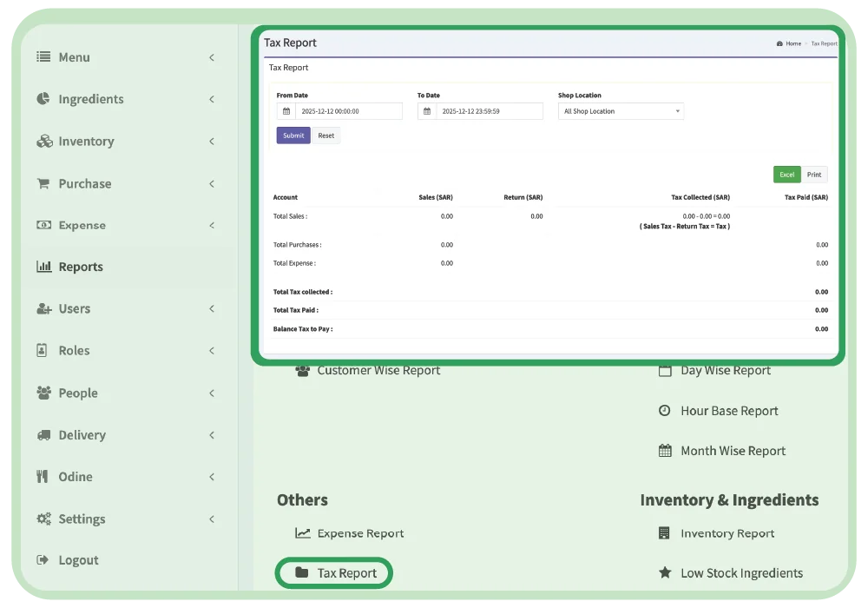
Task: Open the Settings gear icon
Action: tap(43, 519)
